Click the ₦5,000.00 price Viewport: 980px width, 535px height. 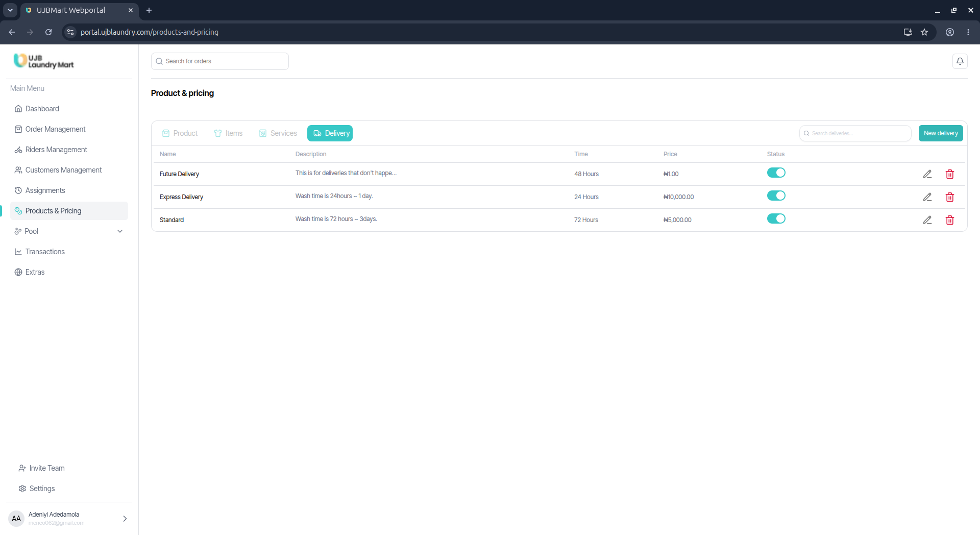[x=677, y=220]
